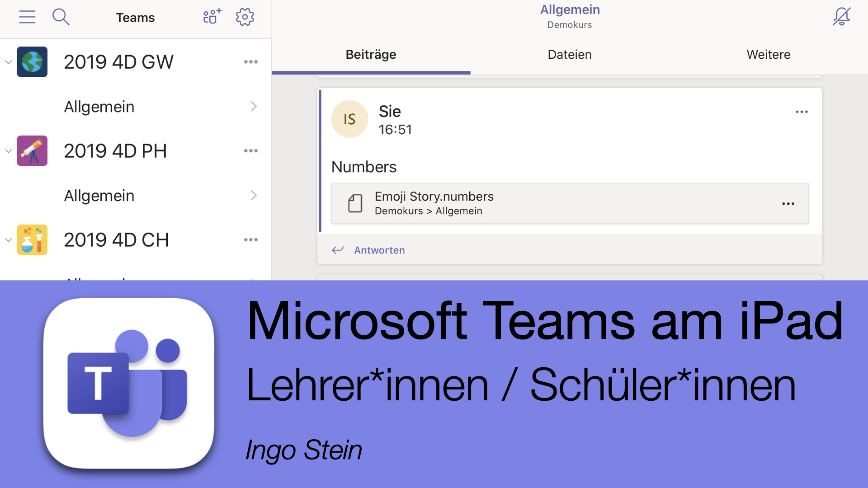This screenshot has width=868, height=488.
Task: Open more options for 2019 4D PH
Action: pyautogui.click(x=251, y=151)
